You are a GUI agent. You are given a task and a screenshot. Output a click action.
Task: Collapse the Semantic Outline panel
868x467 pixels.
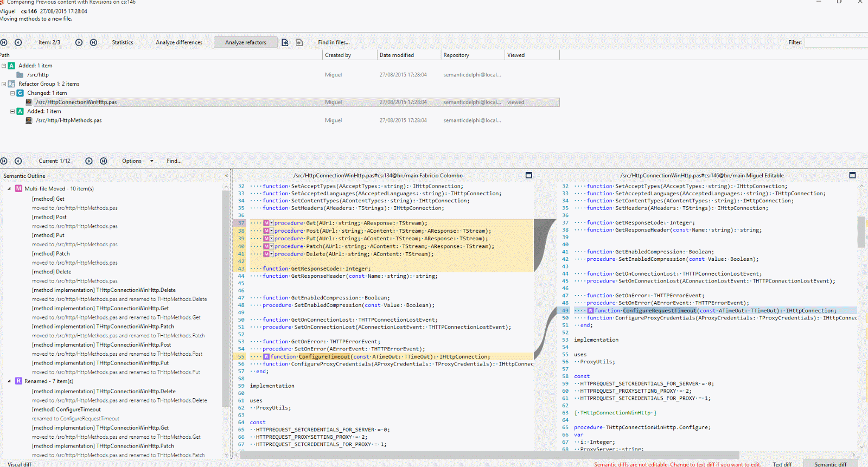coord(226,176)
